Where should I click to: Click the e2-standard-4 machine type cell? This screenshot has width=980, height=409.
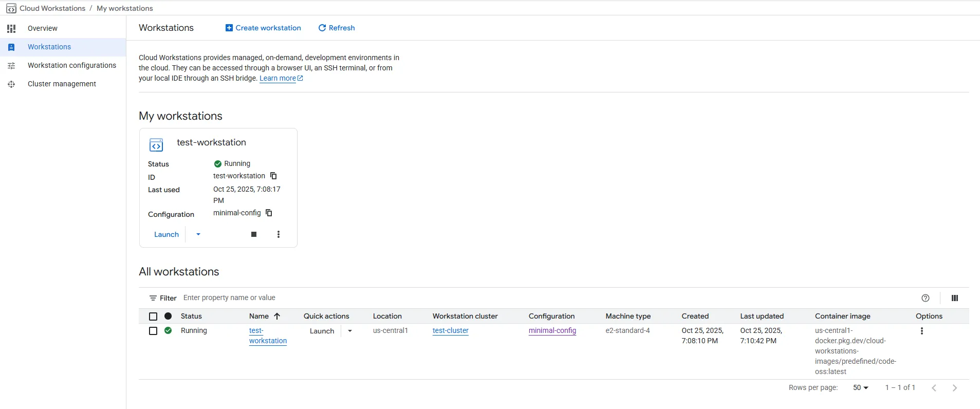(628, 331)
